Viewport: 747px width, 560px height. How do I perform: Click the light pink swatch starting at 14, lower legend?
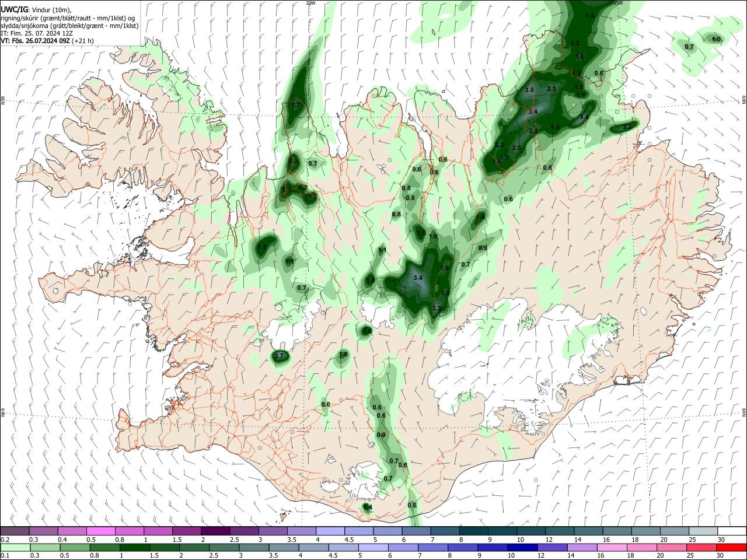tap(612, 547)
